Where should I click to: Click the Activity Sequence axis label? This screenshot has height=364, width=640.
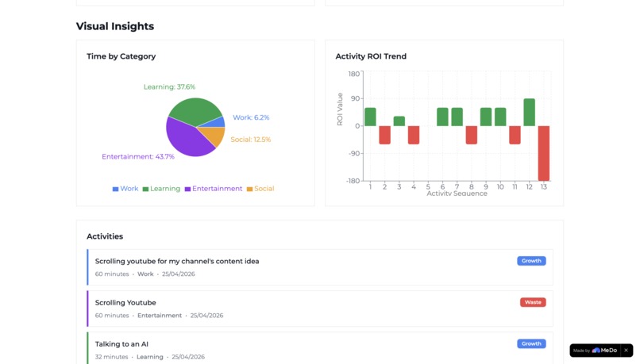[x=457, y=193]
